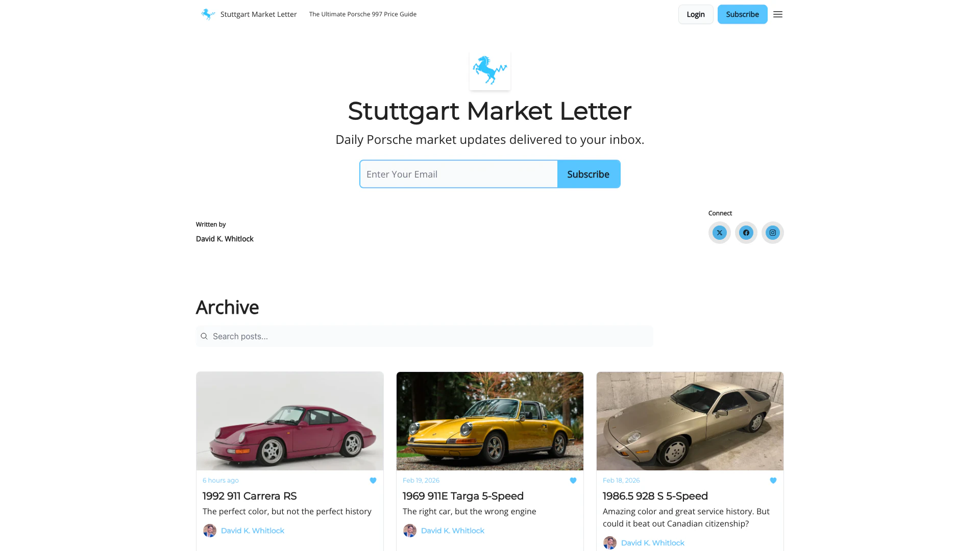Click the header Subscribe button
980x551 pixels.
[742, 14]
